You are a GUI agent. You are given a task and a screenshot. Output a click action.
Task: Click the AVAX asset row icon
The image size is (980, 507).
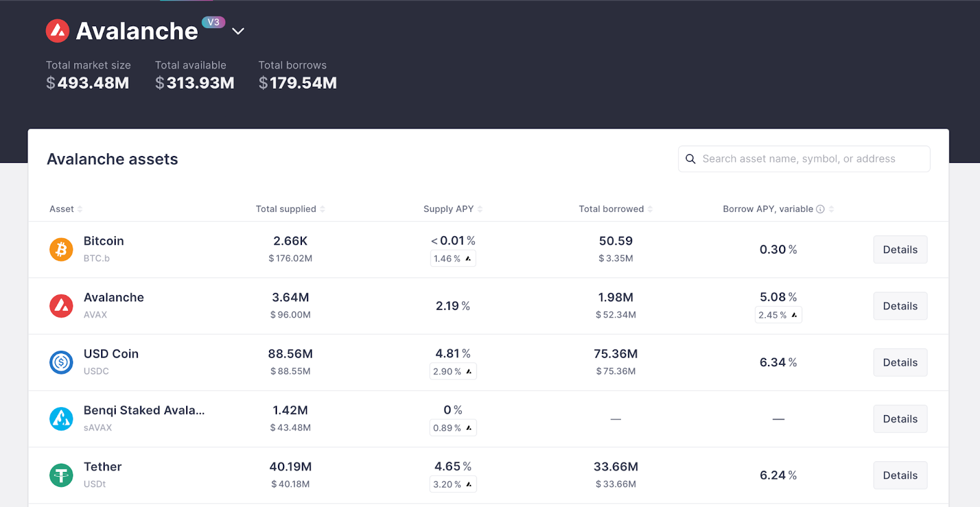(x=61, y=306)
